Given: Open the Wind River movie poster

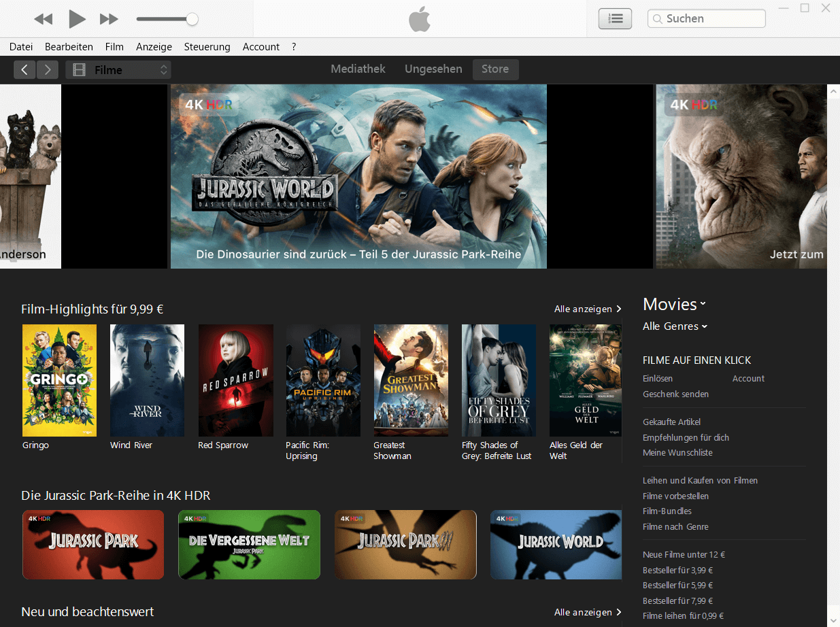Looking at the screenshot, I should 147,380.
